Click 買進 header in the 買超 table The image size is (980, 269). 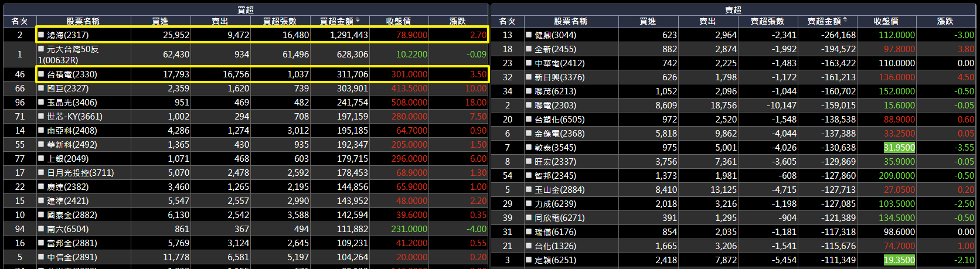pyautogui.click(x=160, y=21)
